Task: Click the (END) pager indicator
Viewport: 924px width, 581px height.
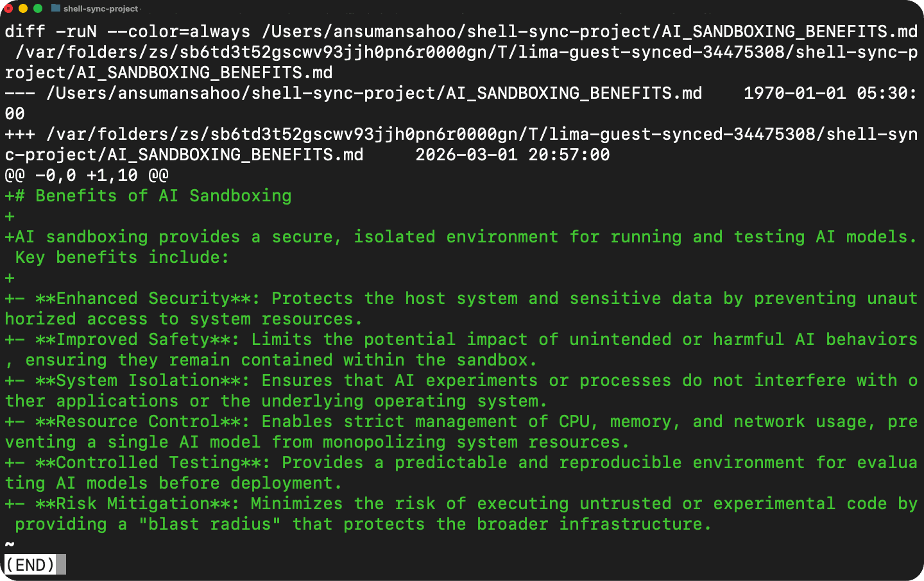Action: 30,564
